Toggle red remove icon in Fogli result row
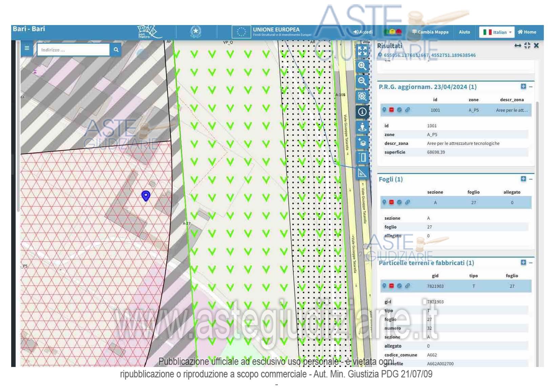The width and height of the screenshot is (555, 392). click(x=391, y=202)
